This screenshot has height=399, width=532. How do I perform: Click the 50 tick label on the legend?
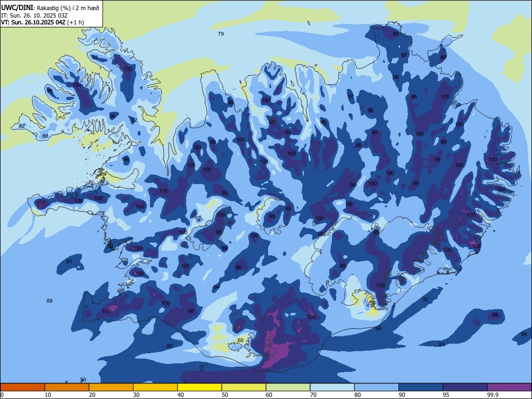point(225,395)
